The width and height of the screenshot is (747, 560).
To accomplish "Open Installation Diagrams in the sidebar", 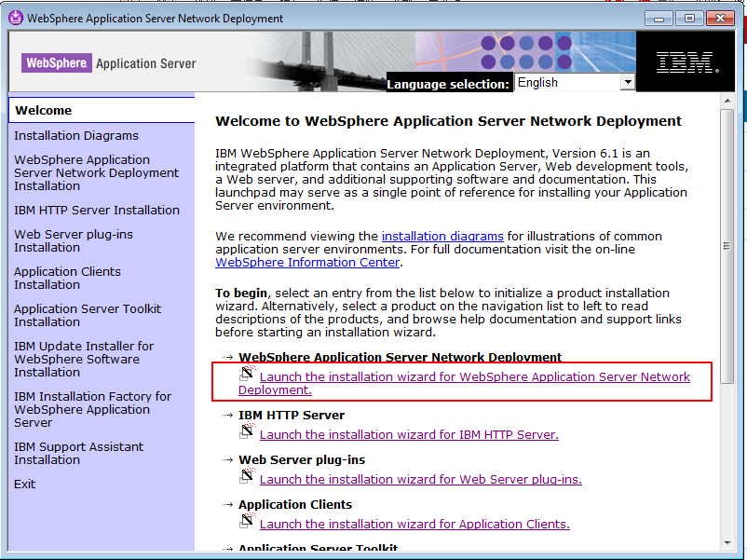I will (76, 136).
